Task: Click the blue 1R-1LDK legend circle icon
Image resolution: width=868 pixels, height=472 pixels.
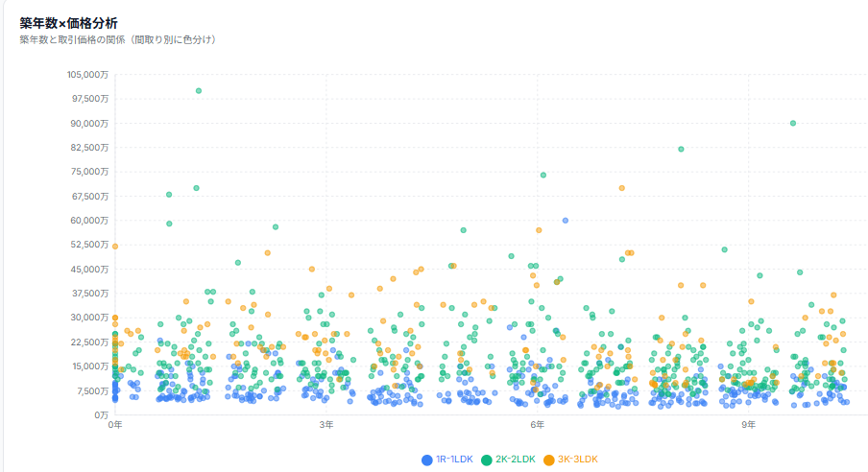Action: click(427, 460)
